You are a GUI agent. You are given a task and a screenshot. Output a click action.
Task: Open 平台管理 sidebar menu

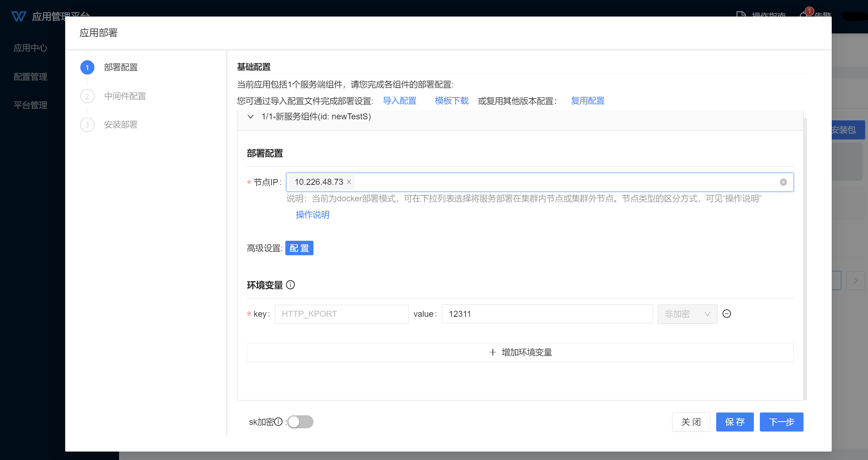[30, 105]
